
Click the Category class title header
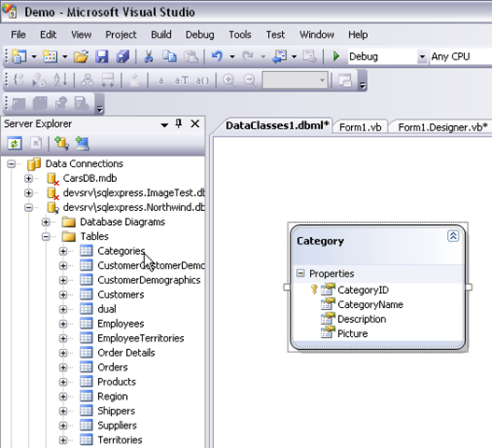click(x=320, y=241)
